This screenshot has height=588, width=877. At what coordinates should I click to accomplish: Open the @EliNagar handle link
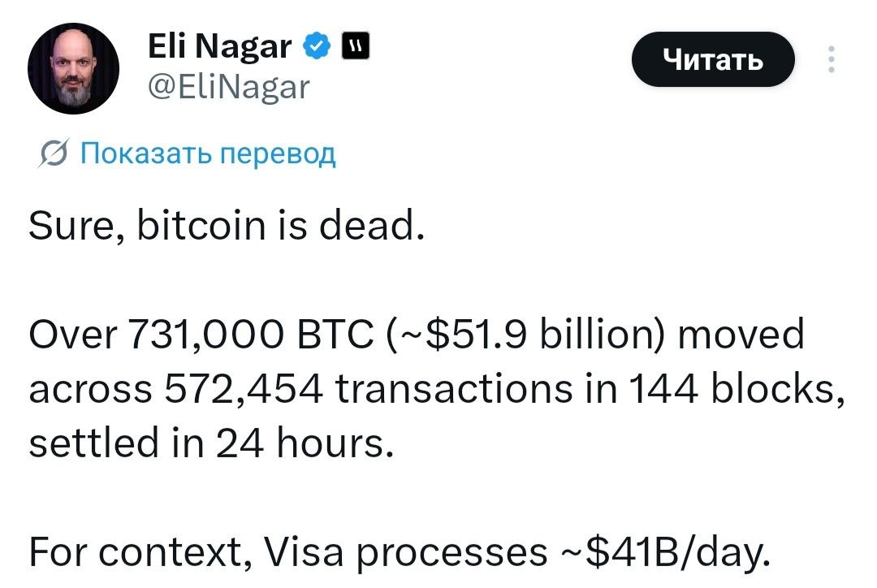point(228,86)
